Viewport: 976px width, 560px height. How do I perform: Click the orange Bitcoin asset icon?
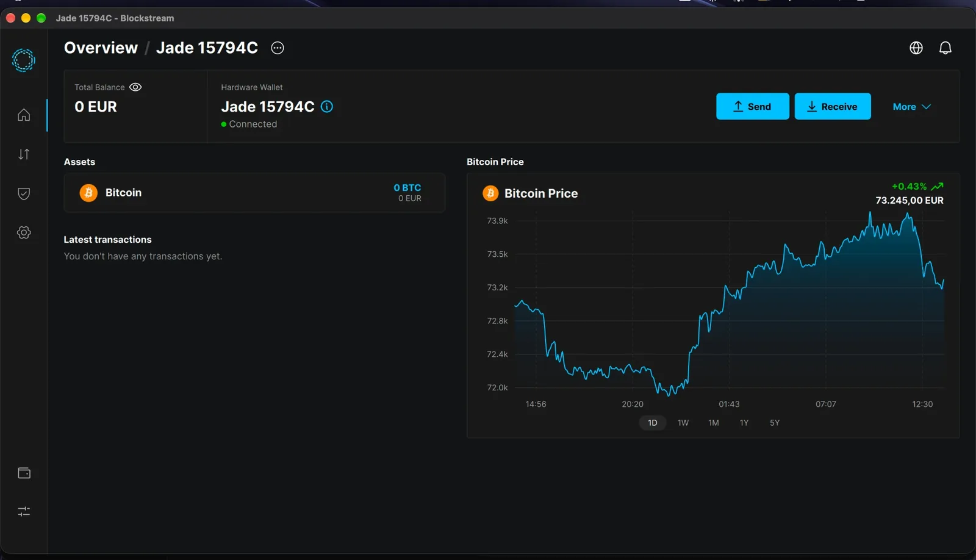(88, 193)
